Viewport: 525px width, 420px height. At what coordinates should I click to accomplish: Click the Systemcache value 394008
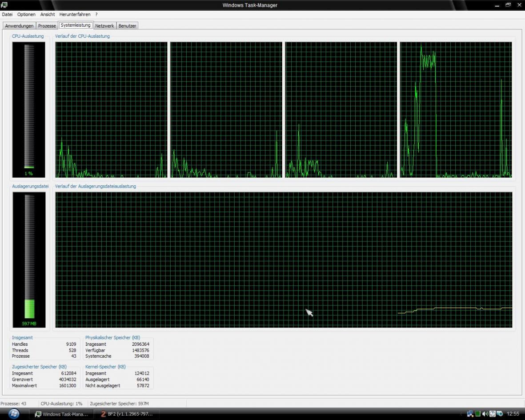coord(142,356)
